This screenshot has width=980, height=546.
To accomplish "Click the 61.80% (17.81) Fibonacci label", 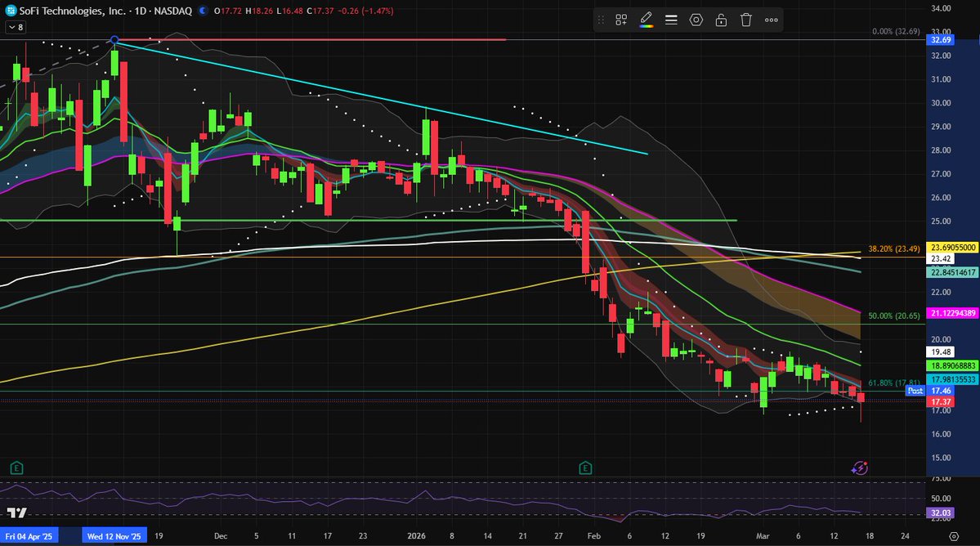I will pyautogui.click(x=893, y=383).
